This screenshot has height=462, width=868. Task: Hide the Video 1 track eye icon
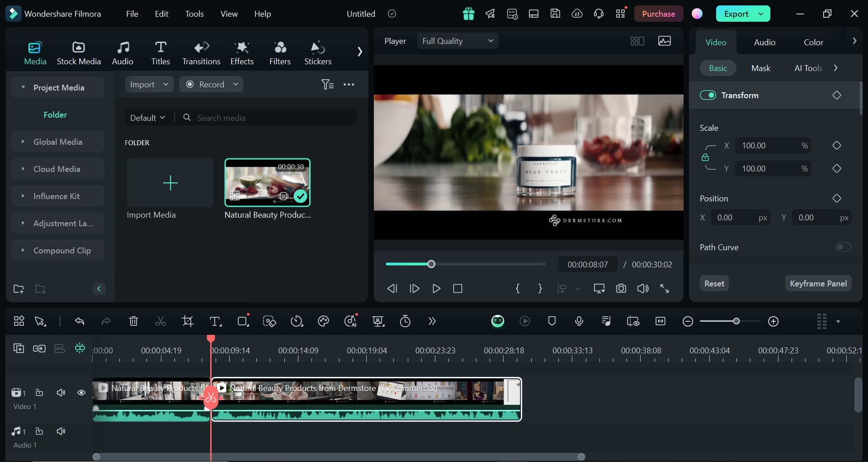81,393
